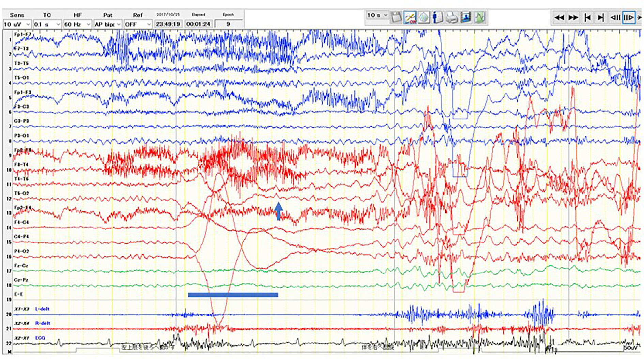644x359 pixels.
Task: Click the green trend graph icon
Action: click(480, 17)
